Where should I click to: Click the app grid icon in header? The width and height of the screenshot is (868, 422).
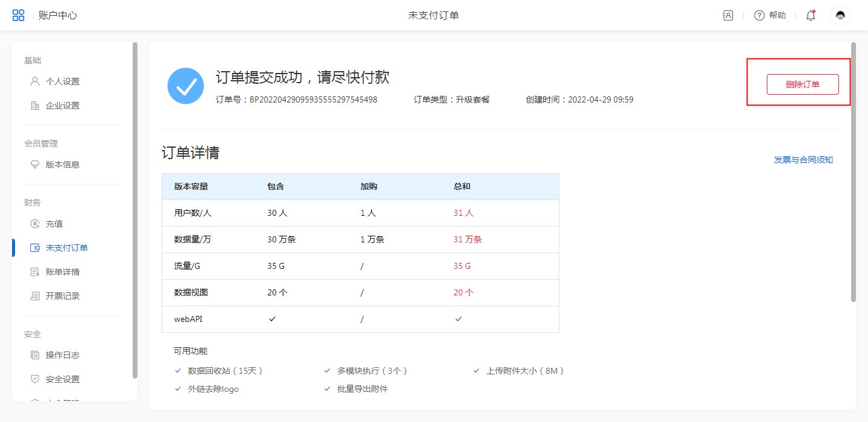[19, 15]
